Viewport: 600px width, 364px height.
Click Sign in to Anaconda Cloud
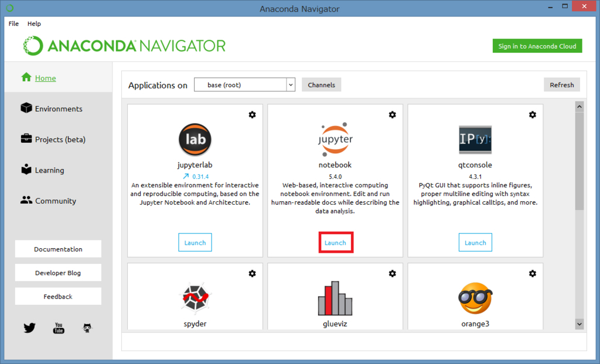537,46
